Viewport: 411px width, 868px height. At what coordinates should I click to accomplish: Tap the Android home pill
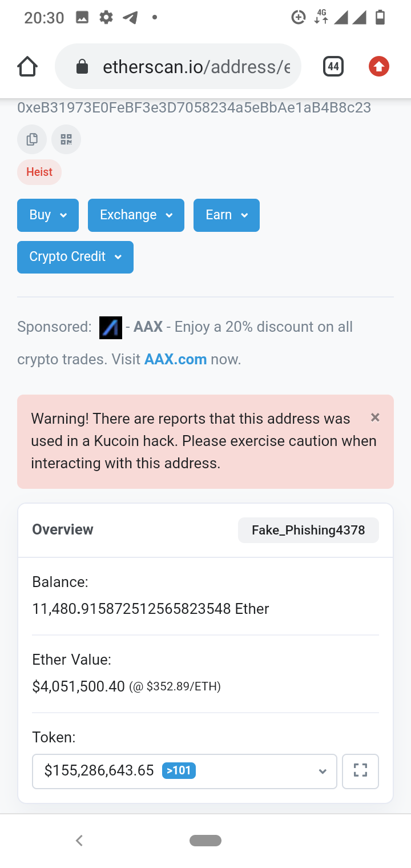click(205, 840)
